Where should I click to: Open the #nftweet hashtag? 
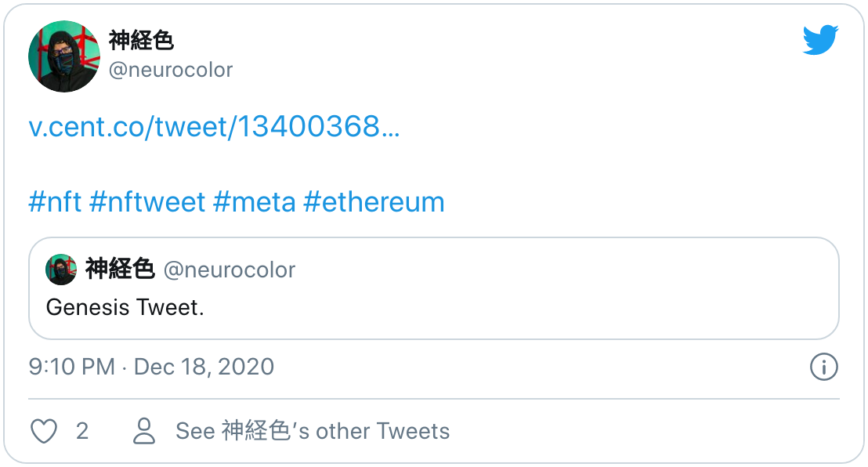147,201
